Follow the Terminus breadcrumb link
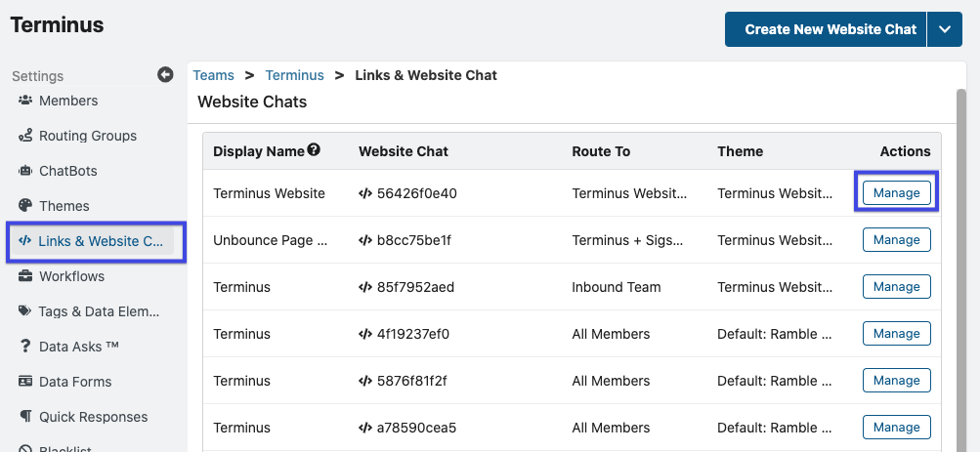Screen dimensions: 980x452 [295, 75]
